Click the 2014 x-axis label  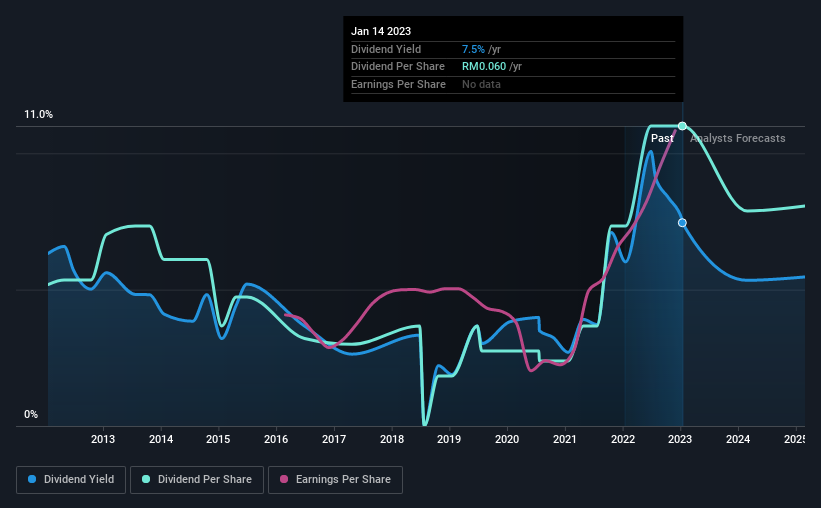(x=161, y=439)
